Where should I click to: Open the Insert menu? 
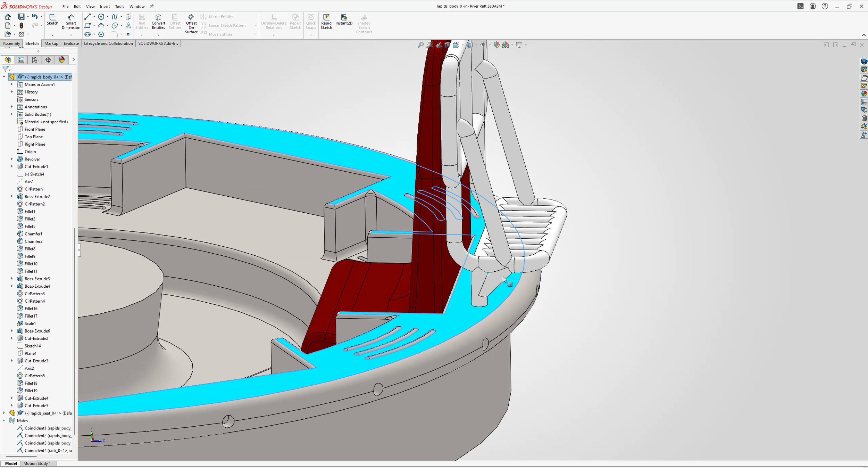click(x=105, y=6)
